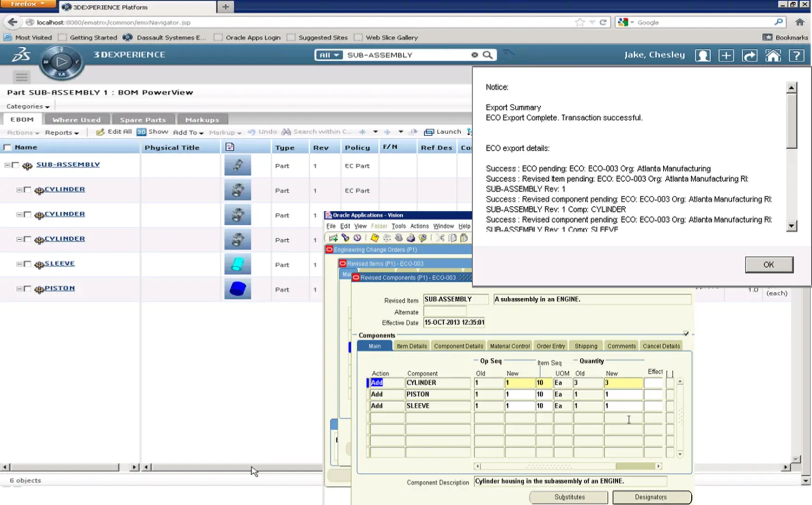The height and width of the screenshot is (505, 812).
Task: Click the document column header icon
Action: pyautogui.click(x=229, y=147)
